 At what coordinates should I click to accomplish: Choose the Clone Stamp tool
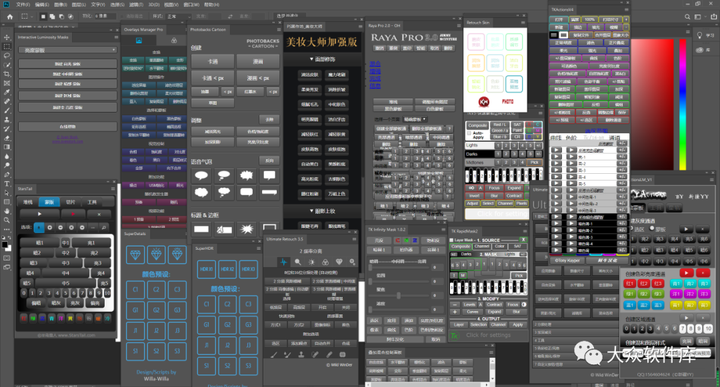pyautogui.click(x=6, y=119)
